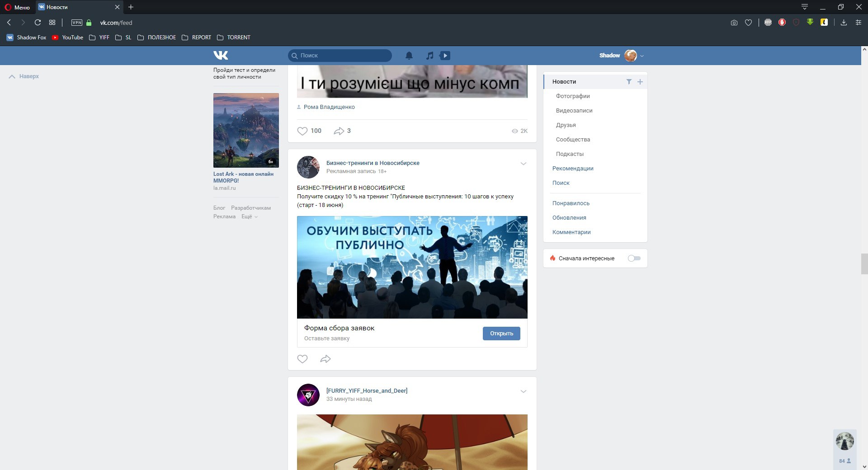Share the post with 3 reposts

coord(339,131)
